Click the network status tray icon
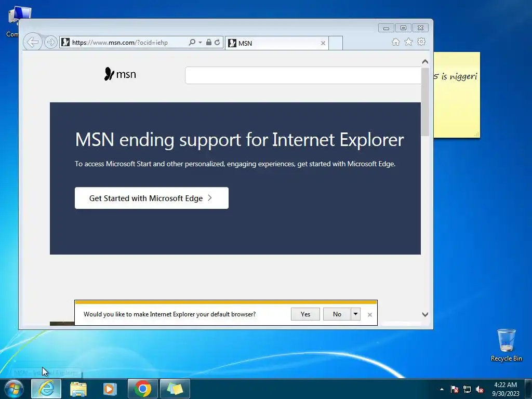The width and height of the screenshot is (532, 399). [x=467, y=389]
